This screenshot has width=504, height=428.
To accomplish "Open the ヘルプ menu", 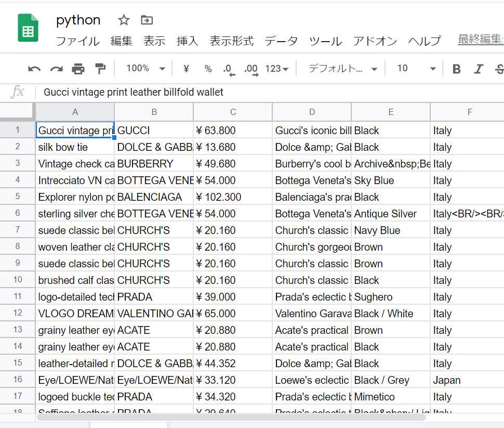I will coord(425,41).
